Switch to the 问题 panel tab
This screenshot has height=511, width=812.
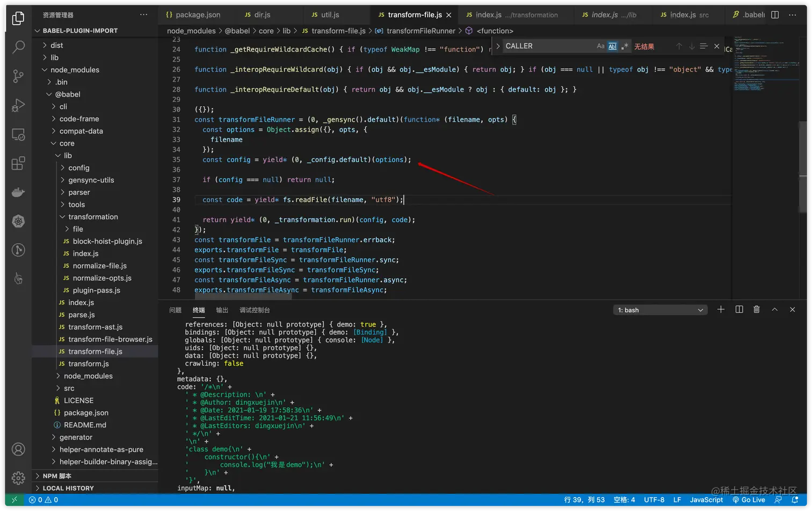point(176,310)
